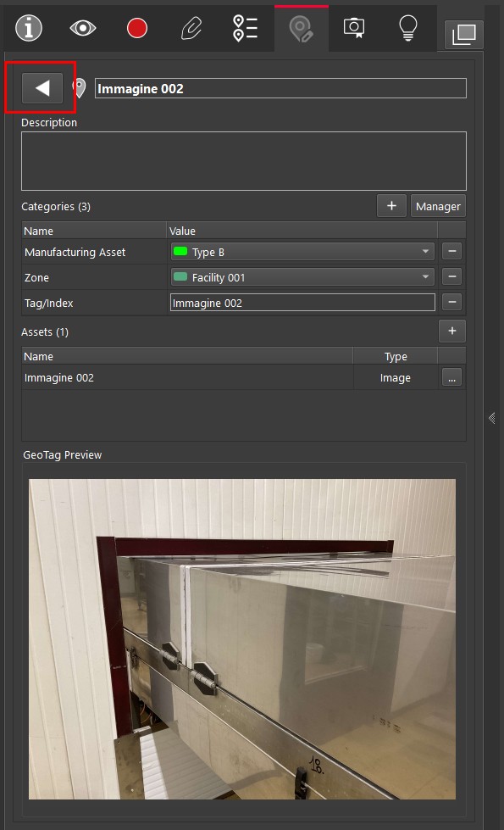The width and height of the screenshot is (504, 830).
Task: Open the lightbulb lighting panel
Action: pyautogui.click(x=407, y=28)
